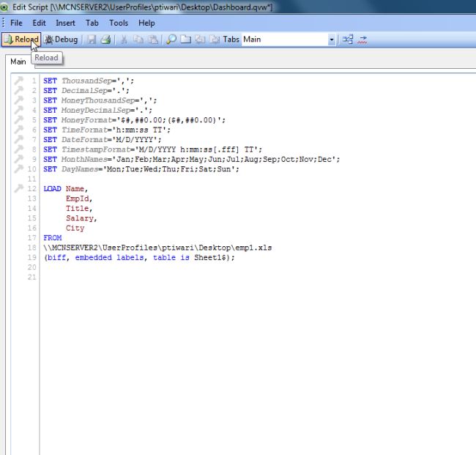476x455 pixels.
Task: Click the move tab right icon
Action: [215, 40]
